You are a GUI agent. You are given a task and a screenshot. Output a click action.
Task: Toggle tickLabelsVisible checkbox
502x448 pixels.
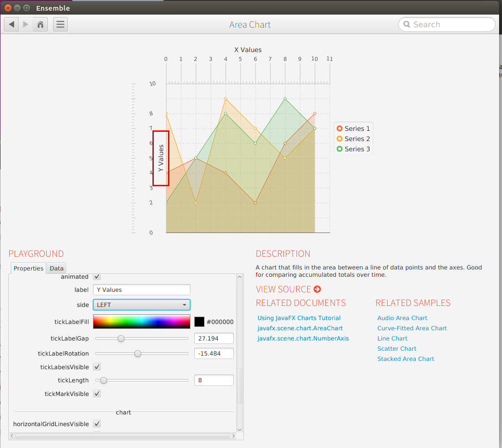pyautogui.click(x=97, y=367)
